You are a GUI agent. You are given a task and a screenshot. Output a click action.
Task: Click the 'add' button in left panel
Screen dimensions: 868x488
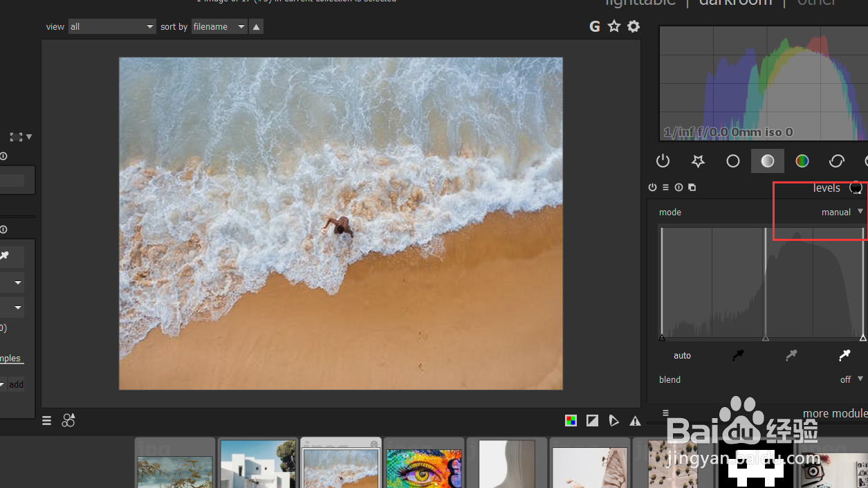[x=16, y=384]
